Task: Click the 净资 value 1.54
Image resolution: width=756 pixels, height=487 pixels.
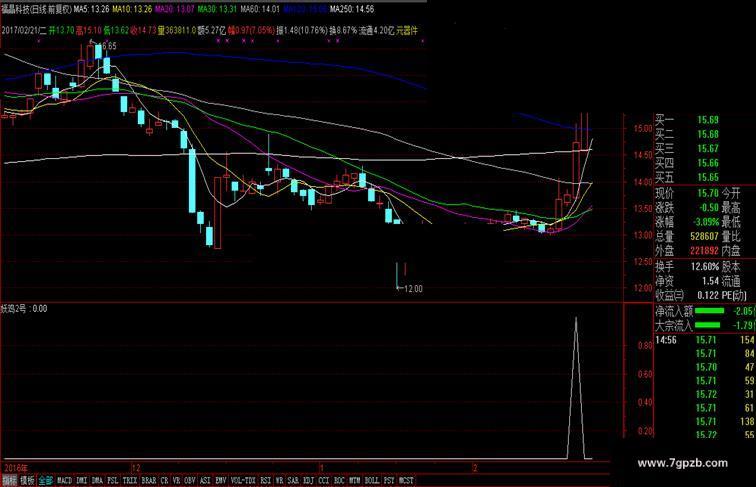Action: click(710, 281)
